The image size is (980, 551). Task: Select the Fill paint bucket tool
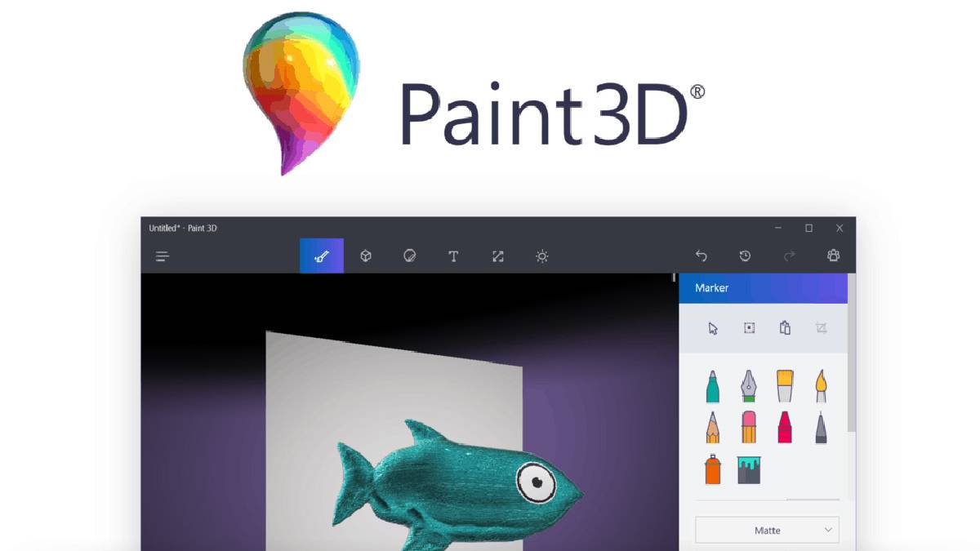coord(749,469)
